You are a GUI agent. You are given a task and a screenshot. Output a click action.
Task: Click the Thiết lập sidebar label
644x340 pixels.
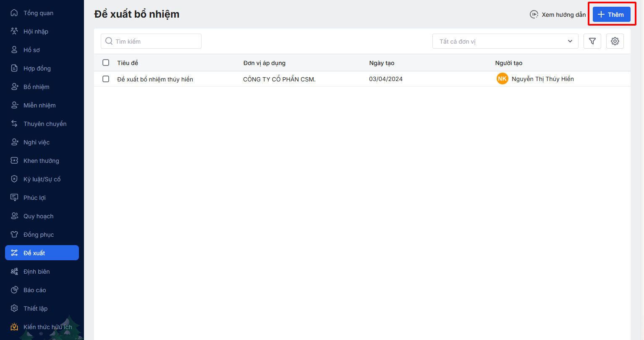tap(35, 309)
